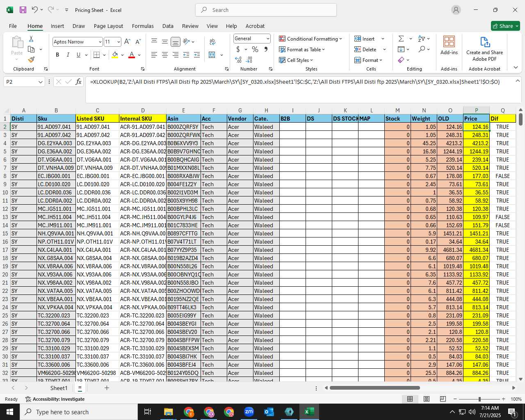This screenshot has width=525, height=420.
Task: Apply percent style format
Action: pos(255,49)
